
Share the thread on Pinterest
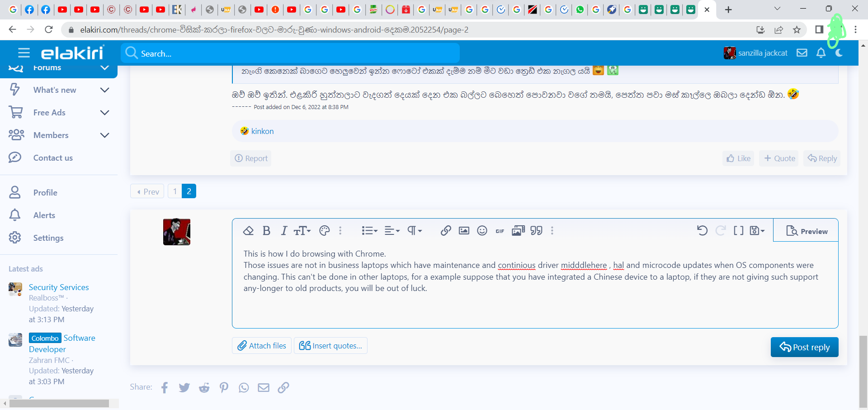[x=224, y=388]
